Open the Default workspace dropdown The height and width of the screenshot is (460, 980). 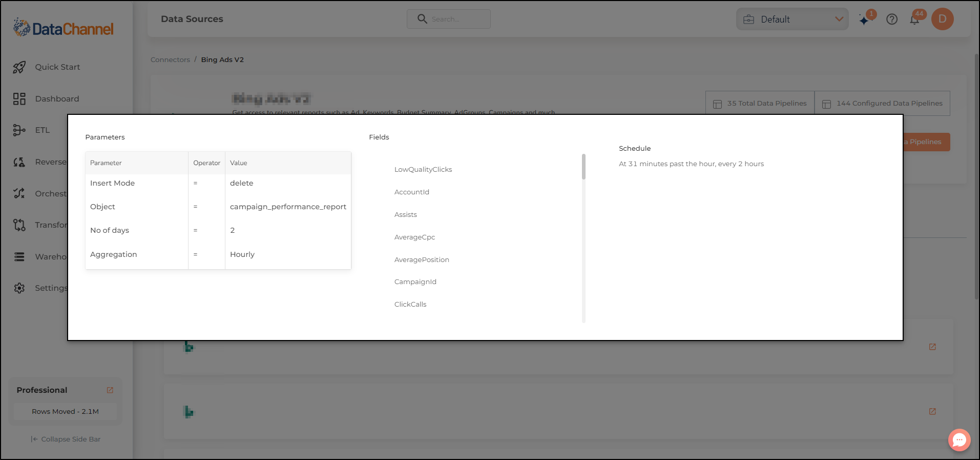point(793,19)
